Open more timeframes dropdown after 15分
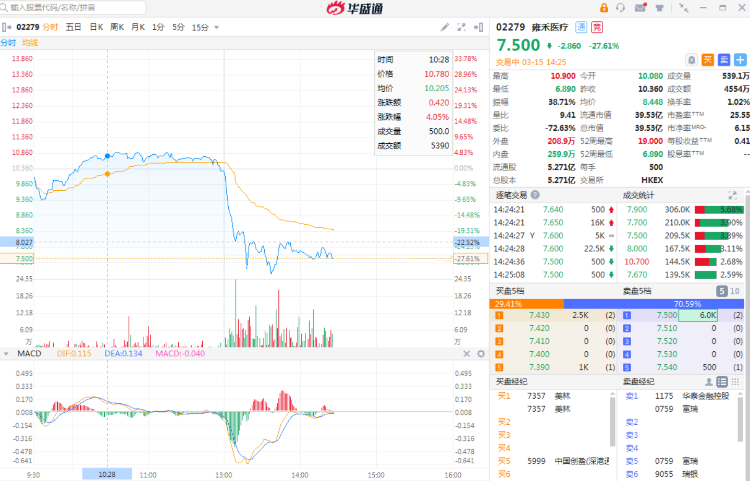Screen dimensions: 750x481 tap(217, 27)
